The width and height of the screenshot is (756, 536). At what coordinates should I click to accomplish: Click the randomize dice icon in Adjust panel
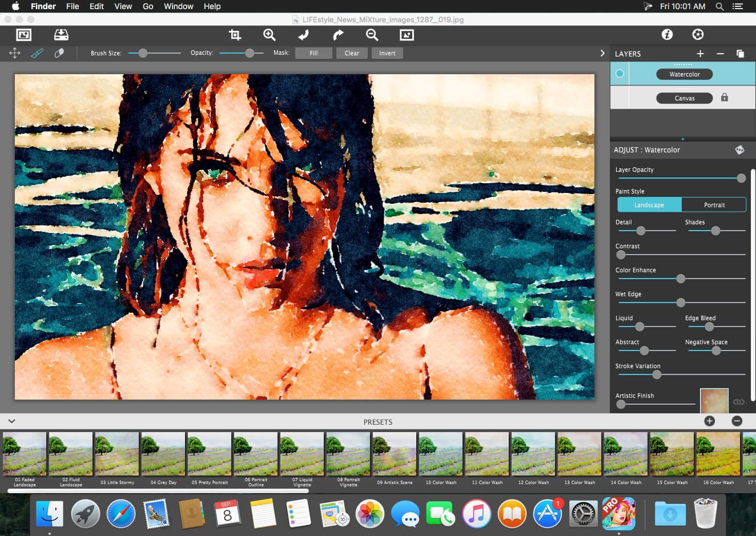(739, 150)
